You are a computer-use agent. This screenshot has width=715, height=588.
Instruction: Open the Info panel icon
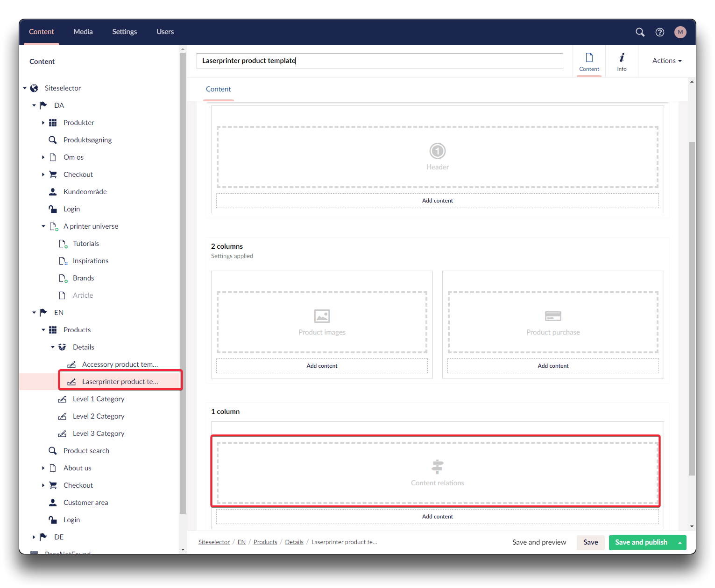622,61
